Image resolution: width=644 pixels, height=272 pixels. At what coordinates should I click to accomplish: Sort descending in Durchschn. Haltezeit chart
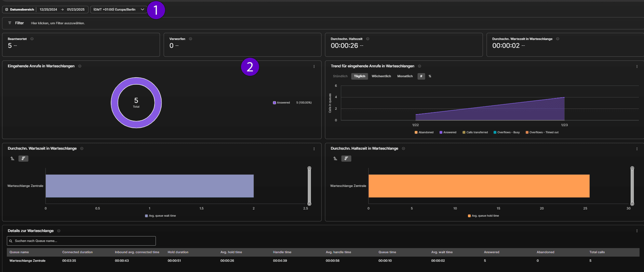[346, 159]
